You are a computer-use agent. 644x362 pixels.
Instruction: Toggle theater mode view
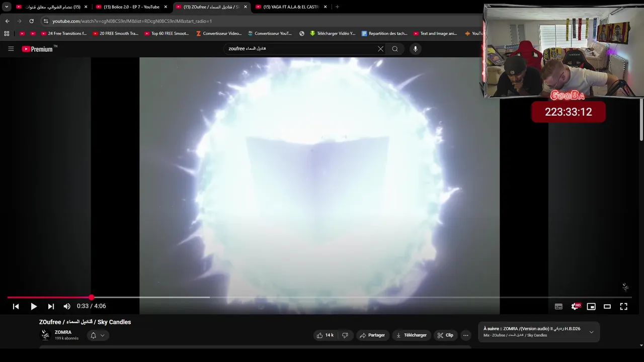607,306
